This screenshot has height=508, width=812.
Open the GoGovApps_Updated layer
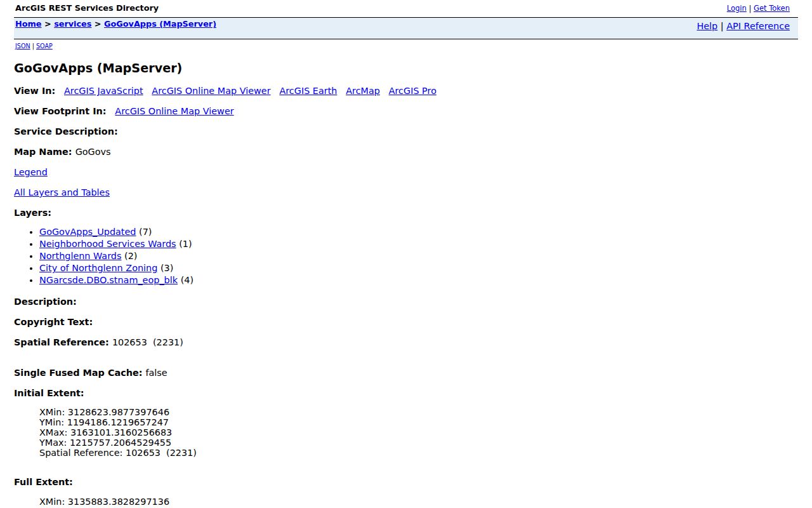[88, 232]
